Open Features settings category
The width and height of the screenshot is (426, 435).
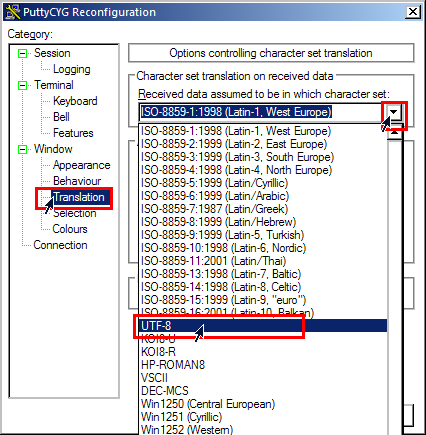coord(73,133)
